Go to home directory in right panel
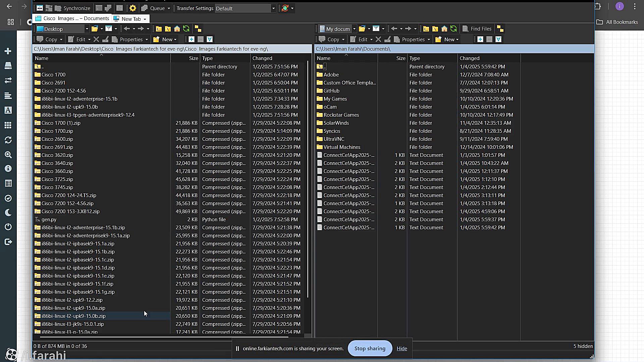644x362 pixels. click(x=444, y=29)
